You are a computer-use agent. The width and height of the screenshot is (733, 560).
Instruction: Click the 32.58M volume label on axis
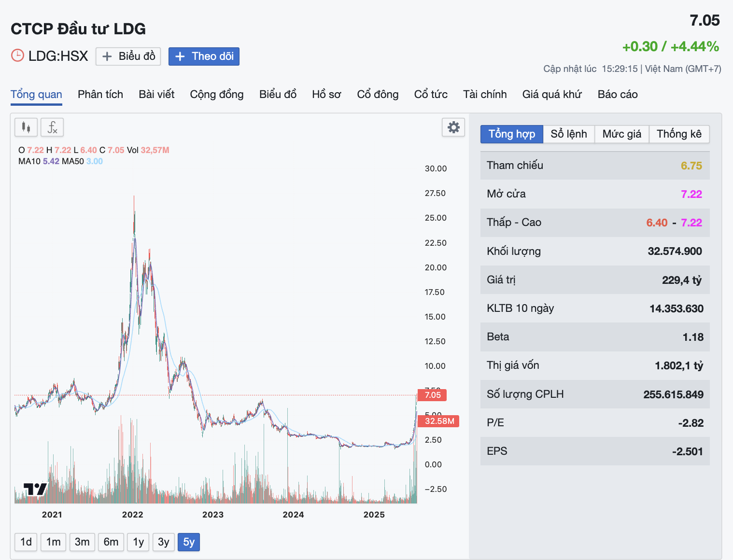point(438,421)
